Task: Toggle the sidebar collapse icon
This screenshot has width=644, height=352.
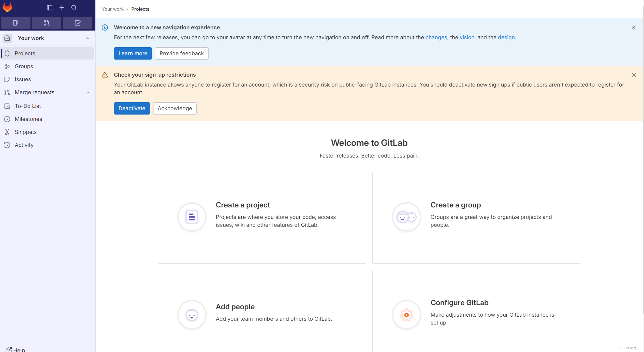Action: [x=50, y=8]
